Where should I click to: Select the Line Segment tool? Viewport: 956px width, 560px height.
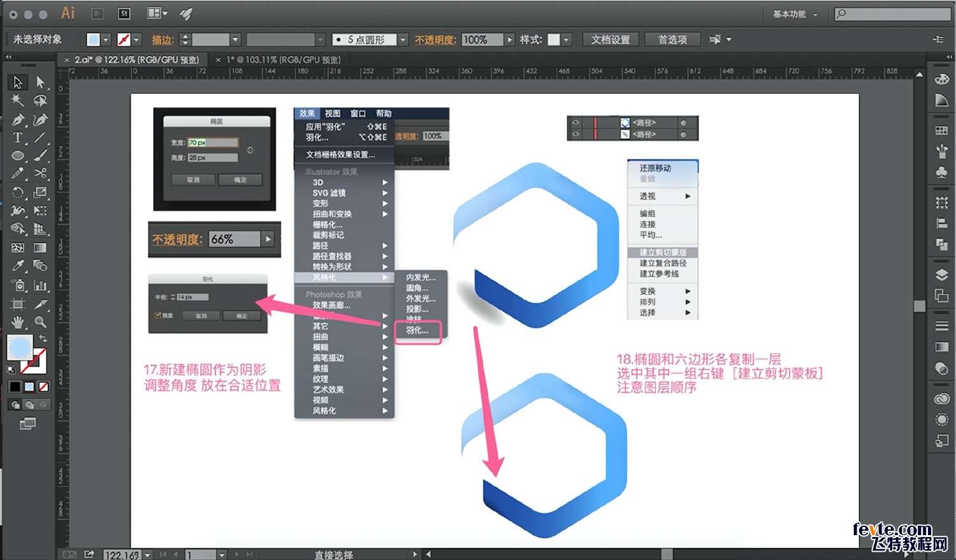click(40, 138)
